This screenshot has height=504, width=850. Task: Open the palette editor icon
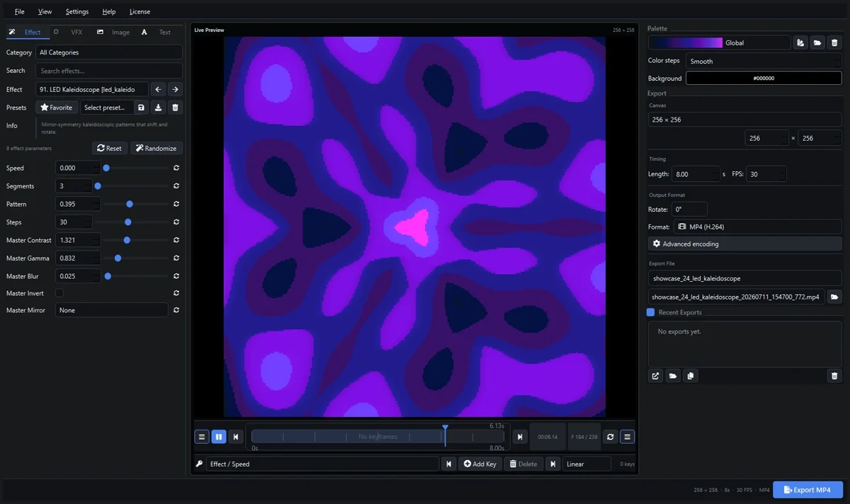pyautogui.click(x=800, y=42)
